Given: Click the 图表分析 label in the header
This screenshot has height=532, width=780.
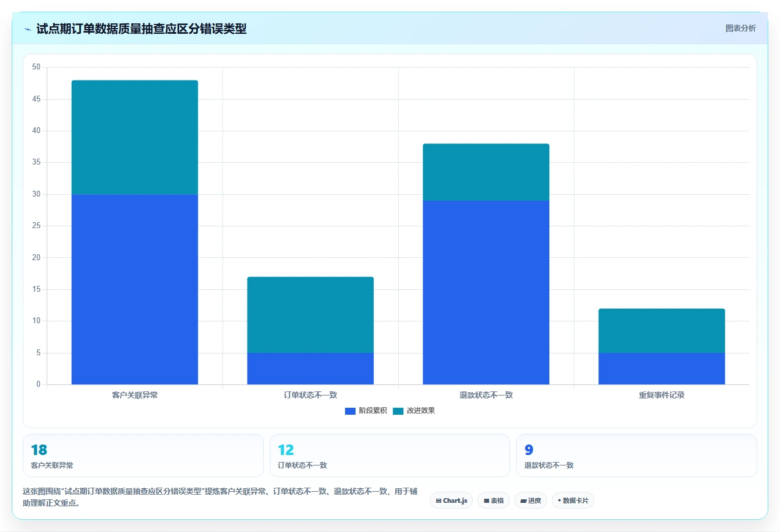Looking at the screenshot, I should tap(740, 28).
